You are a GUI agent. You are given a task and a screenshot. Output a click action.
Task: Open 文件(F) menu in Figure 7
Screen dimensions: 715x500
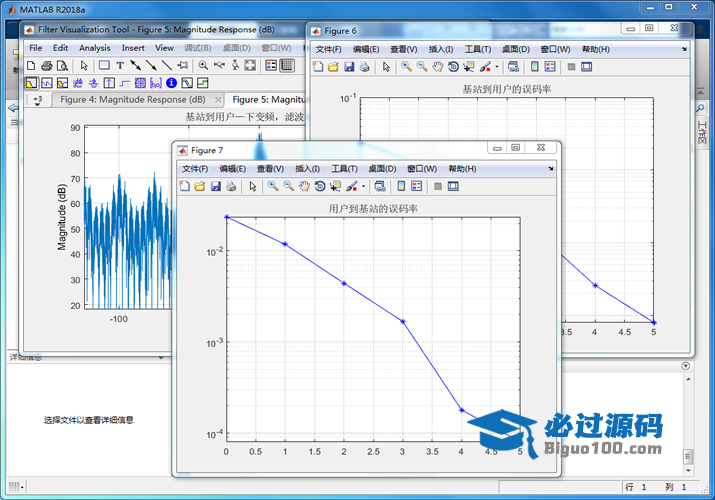(x=195, y=169)
